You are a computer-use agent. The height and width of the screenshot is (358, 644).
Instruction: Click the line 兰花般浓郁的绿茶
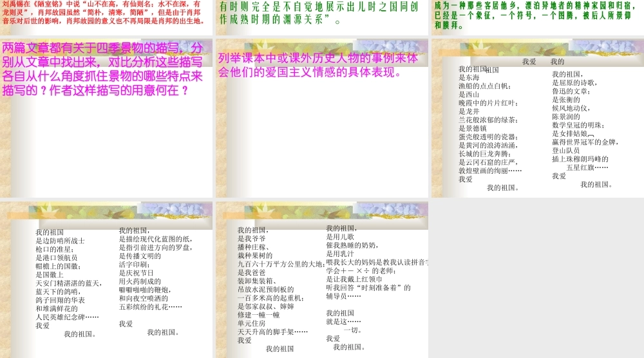tap(488, 120)
